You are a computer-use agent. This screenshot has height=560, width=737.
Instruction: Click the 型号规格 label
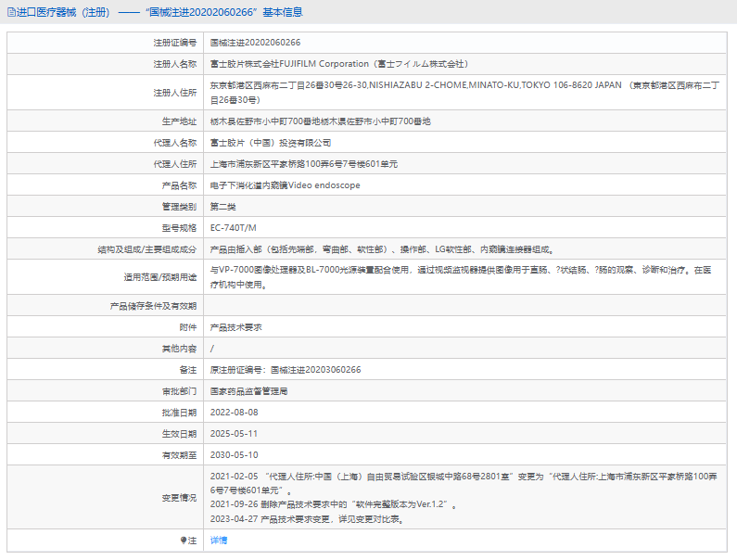179,228
